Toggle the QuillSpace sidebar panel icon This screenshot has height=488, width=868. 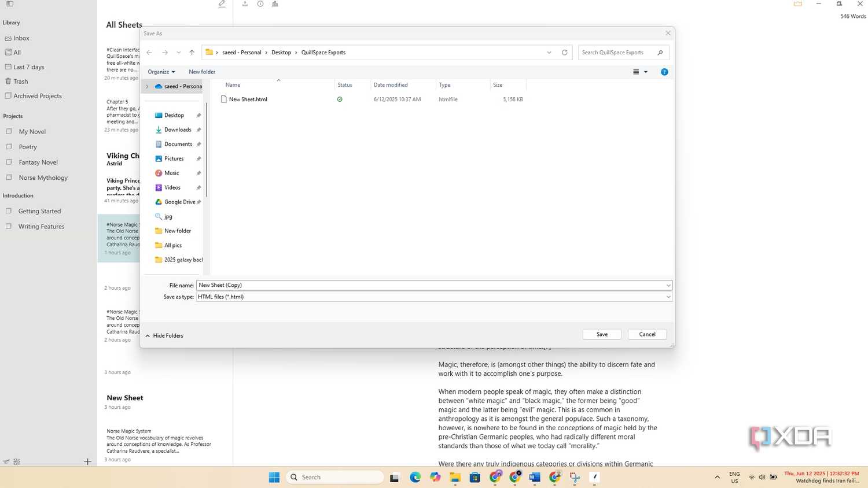[x=10, y=4]
